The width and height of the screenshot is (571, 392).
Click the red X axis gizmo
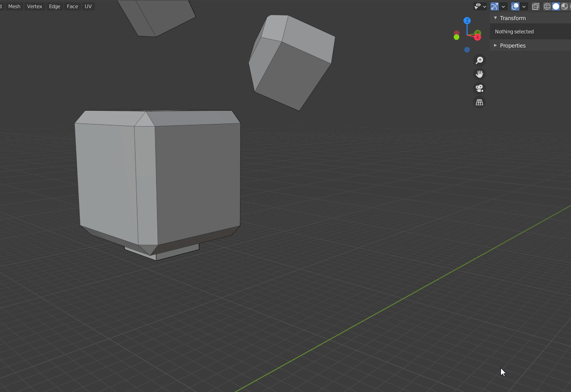click(x=478, y=37)
